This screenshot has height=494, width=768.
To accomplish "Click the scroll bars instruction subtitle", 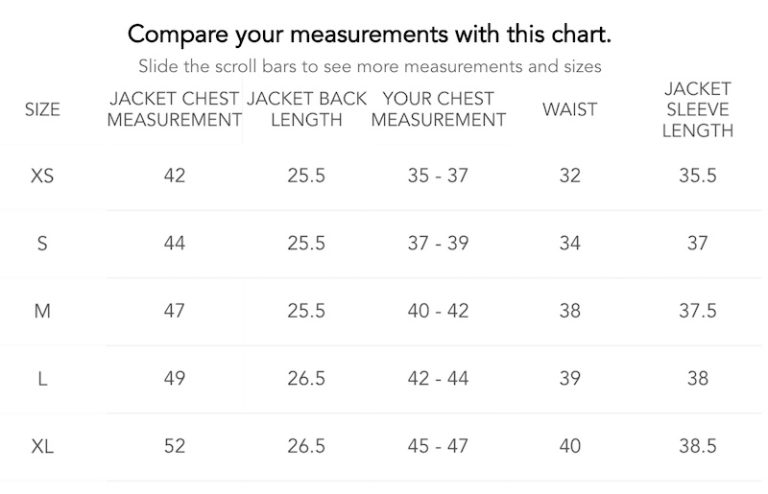I will point(370,66).
